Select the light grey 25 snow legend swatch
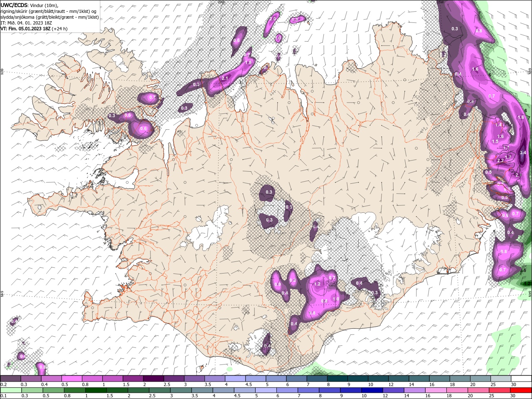Viewport: 532px width, 399px height. [x=501, y=379]
